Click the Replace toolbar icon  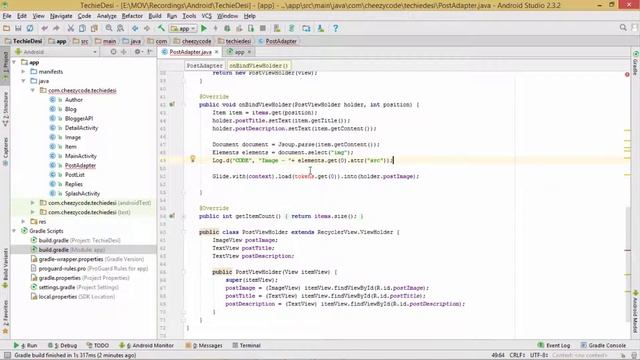[x=120, y=28]
